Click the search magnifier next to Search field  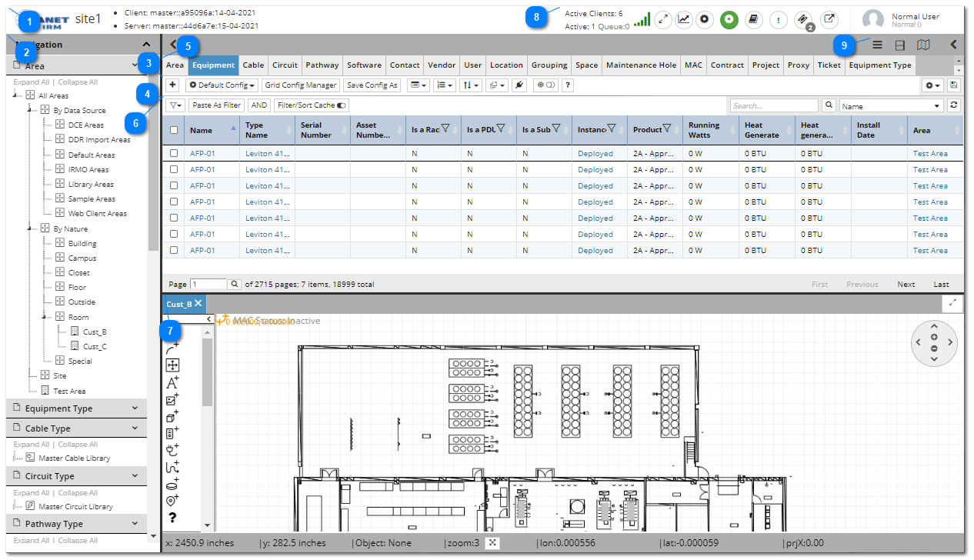tap(829, 105)
